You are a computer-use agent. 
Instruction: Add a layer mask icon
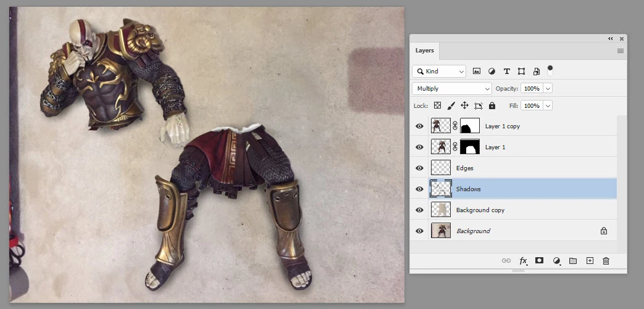click(539, 260)
